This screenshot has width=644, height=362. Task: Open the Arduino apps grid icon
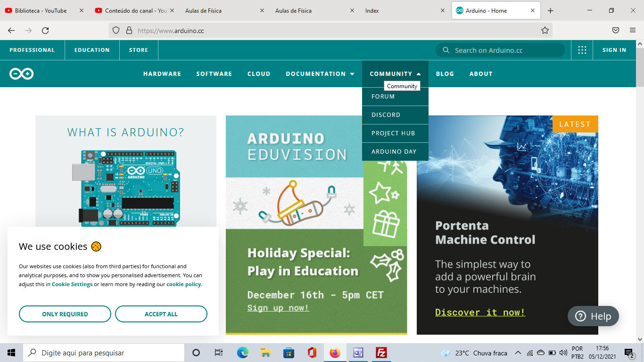pyautogui.click(x=582, y=50)
